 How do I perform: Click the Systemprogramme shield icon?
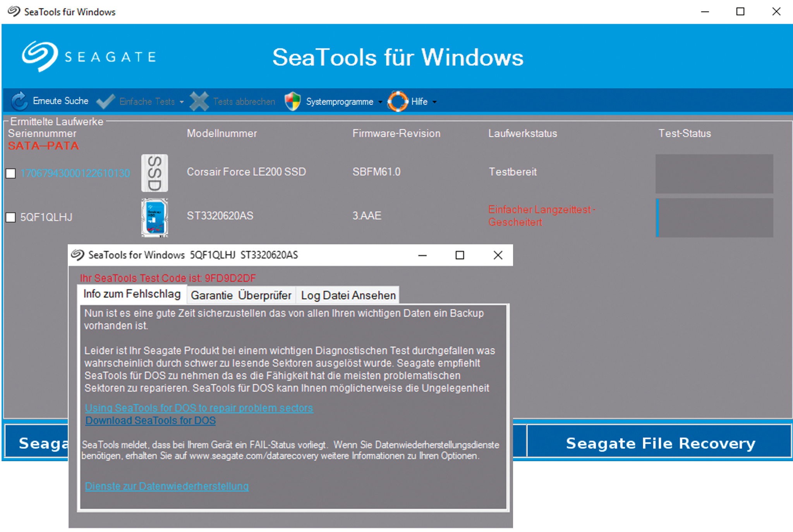(x=293, y=101)
